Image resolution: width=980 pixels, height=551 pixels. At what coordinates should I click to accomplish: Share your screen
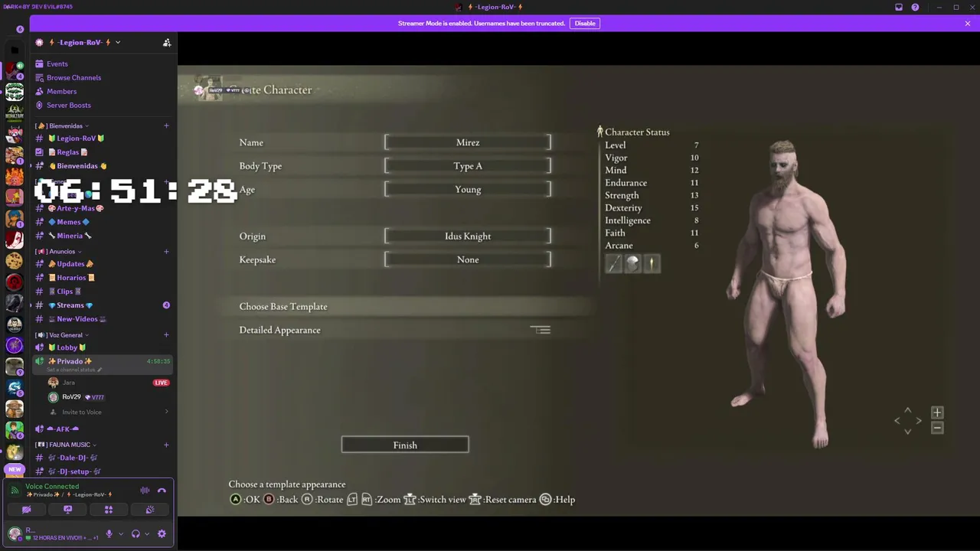[x=67, y=510]
